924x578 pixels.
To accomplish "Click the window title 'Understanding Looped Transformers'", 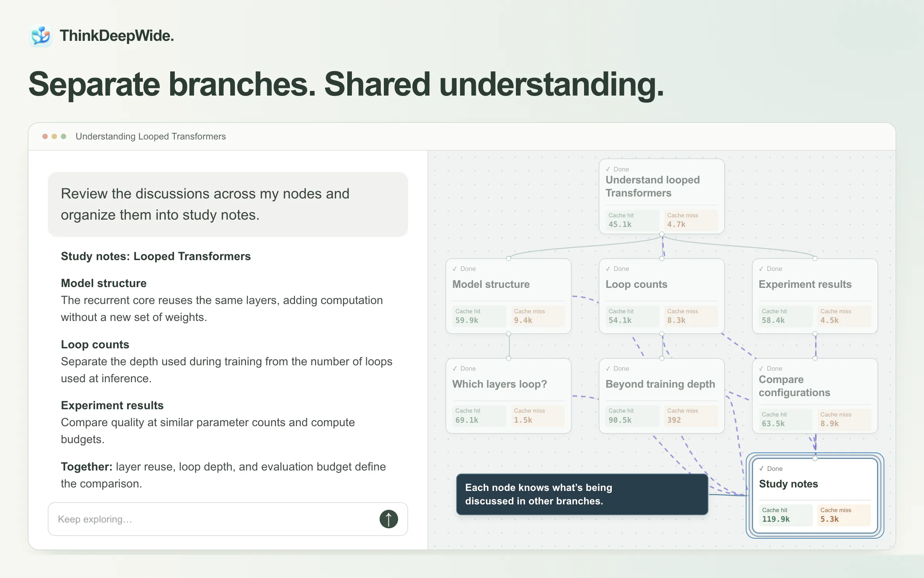I will click(151, 136).
